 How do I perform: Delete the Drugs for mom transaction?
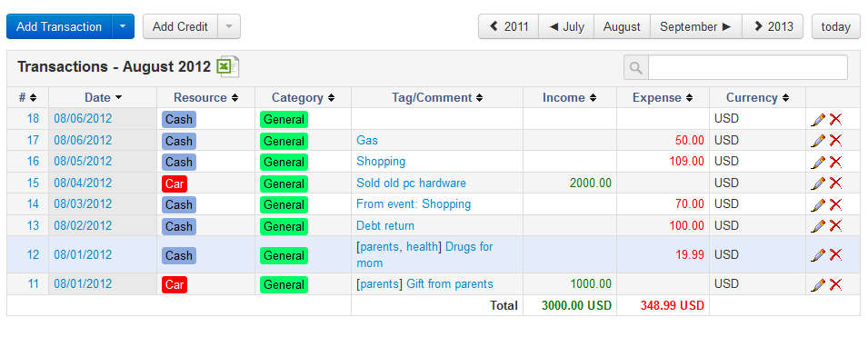tap(835, 254)
